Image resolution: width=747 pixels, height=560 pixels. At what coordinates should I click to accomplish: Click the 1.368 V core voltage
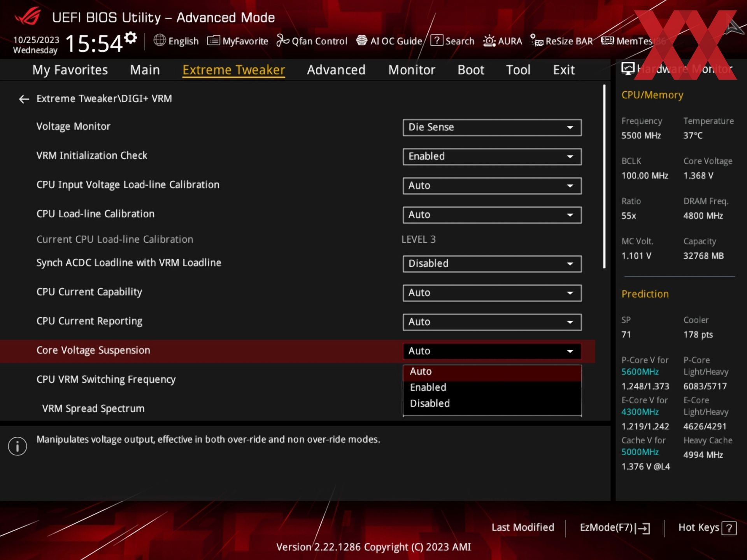coord(698,176)
